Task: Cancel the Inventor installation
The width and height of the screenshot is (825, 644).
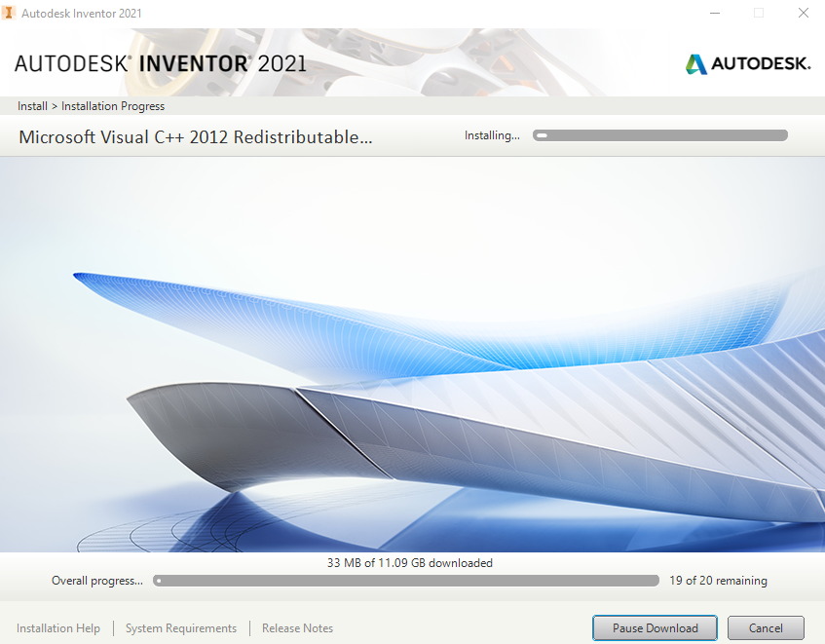Action: click(766, 627)
